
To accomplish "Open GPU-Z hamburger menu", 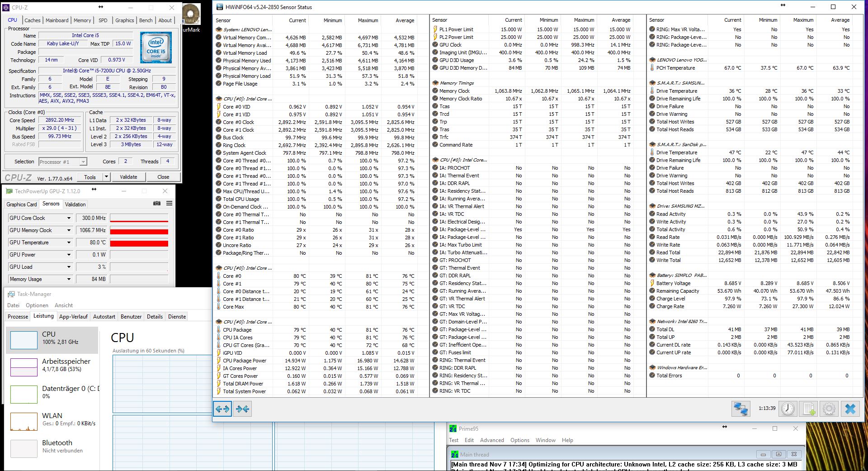I will click(170, 204).
